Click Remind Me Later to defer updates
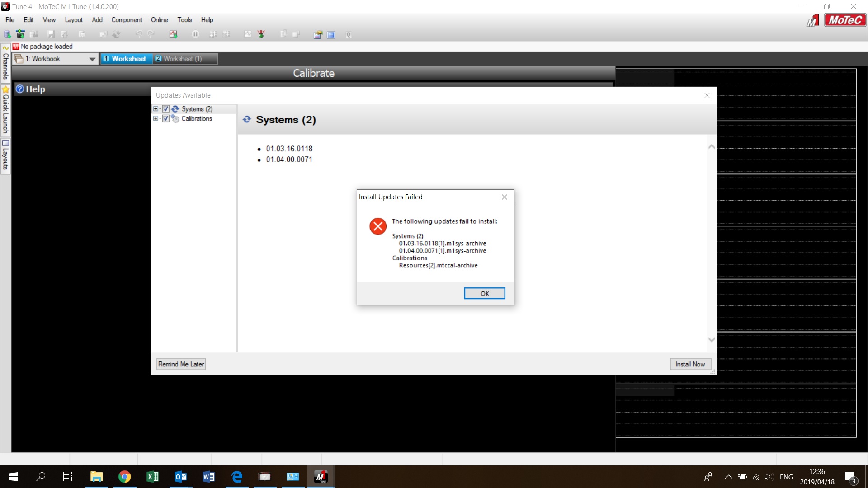868x488 pixels. click(180, 364)
